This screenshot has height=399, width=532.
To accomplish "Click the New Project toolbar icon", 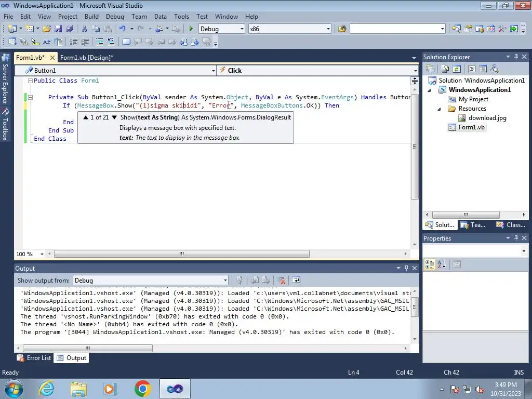I will [x=12, y=29].
